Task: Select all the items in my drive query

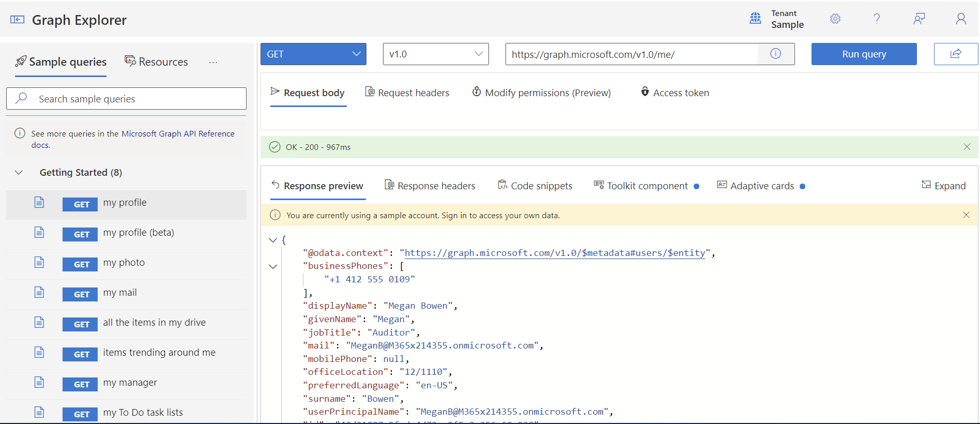Action: pyautogui.click(x=126, y=324)
